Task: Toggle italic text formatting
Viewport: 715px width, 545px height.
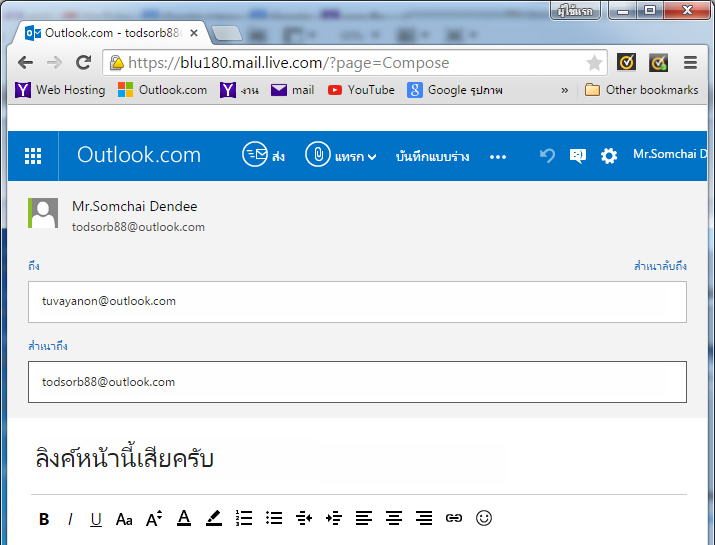Action: pos(70,518)
